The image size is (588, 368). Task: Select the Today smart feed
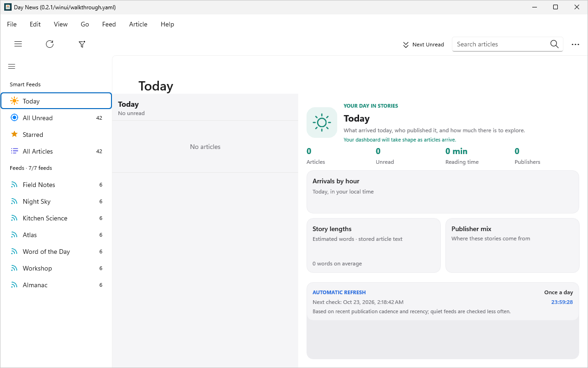point(56,101)
